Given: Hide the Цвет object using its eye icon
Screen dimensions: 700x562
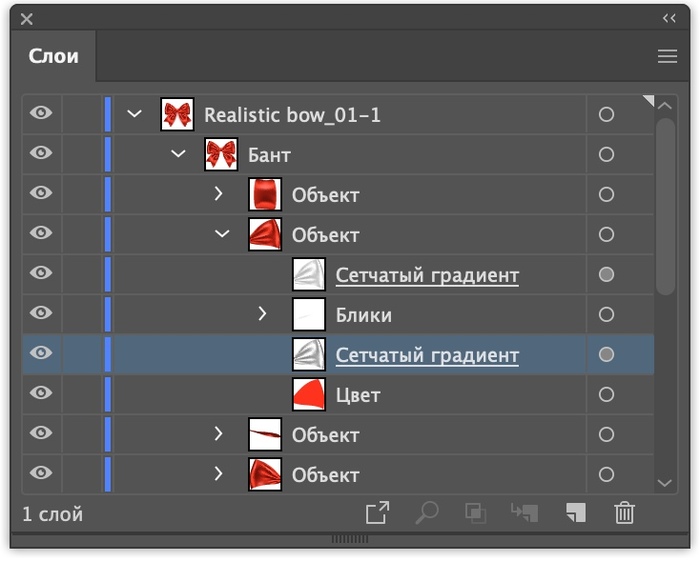Looking at the screenshot, I should pyautogui.click(x=41, y=394).
